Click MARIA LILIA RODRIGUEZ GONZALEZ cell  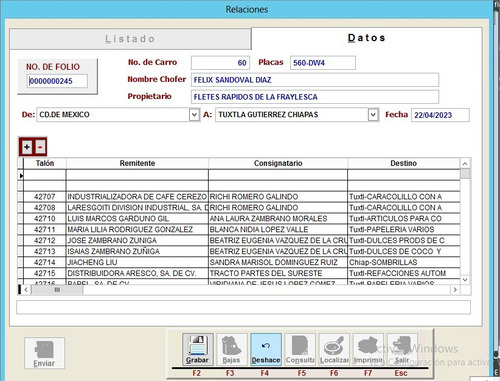tap(137, 230)
